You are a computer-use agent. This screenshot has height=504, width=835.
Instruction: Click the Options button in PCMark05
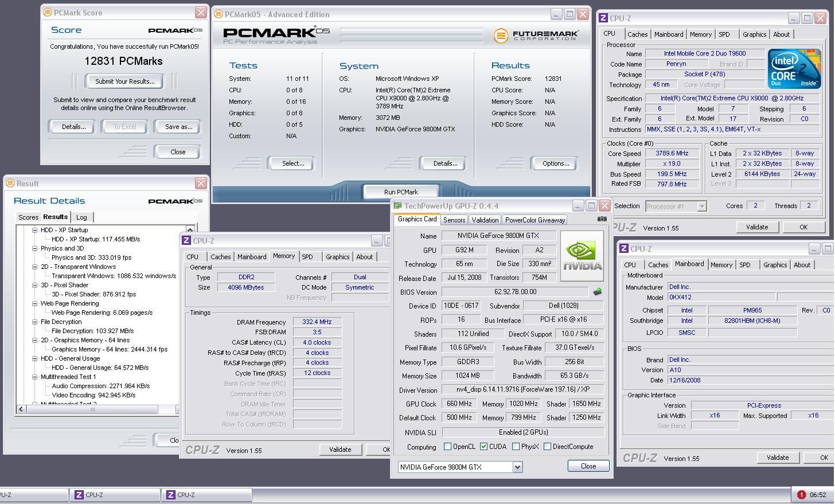(x=555, y=163)
